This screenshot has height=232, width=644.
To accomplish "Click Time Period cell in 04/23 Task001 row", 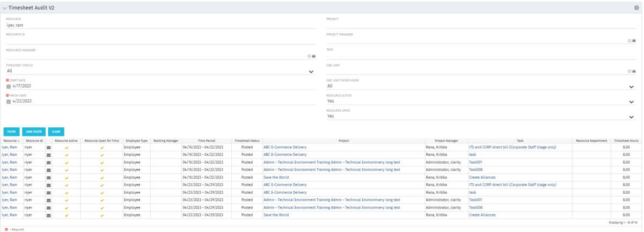I will click(206, 199).
